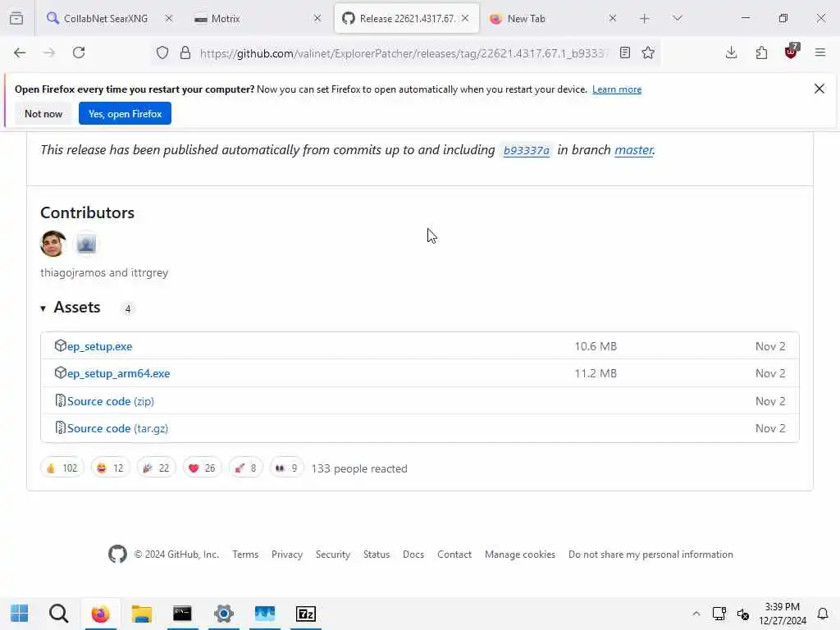Toggle the heart reaction 26
Screen dimensions: 840x630
202,468
